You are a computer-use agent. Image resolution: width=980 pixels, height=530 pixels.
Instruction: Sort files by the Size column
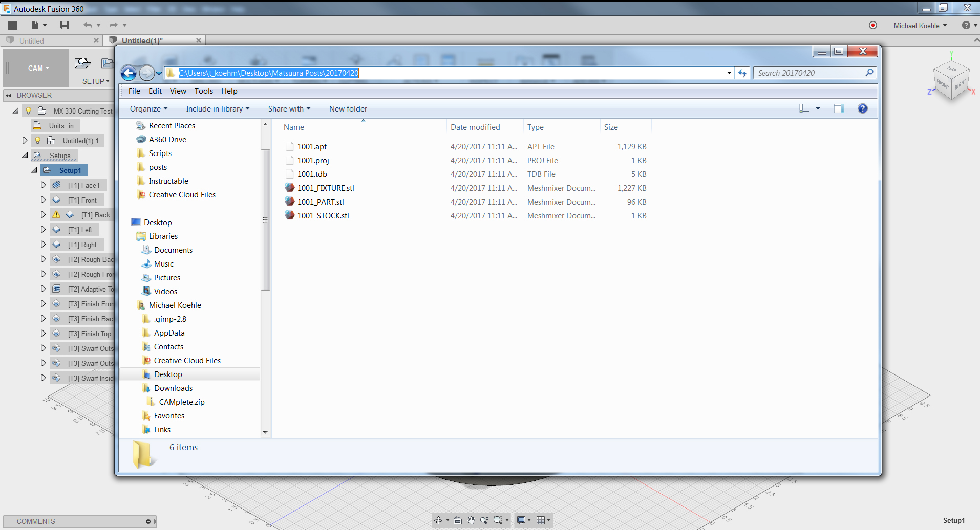coord(625,127)
